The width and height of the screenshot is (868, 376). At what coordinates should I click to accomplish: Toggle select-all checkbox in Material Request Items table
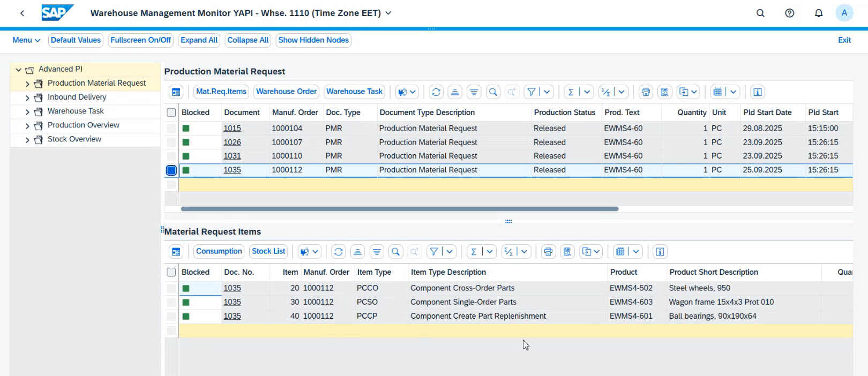[x=171, y=272]
